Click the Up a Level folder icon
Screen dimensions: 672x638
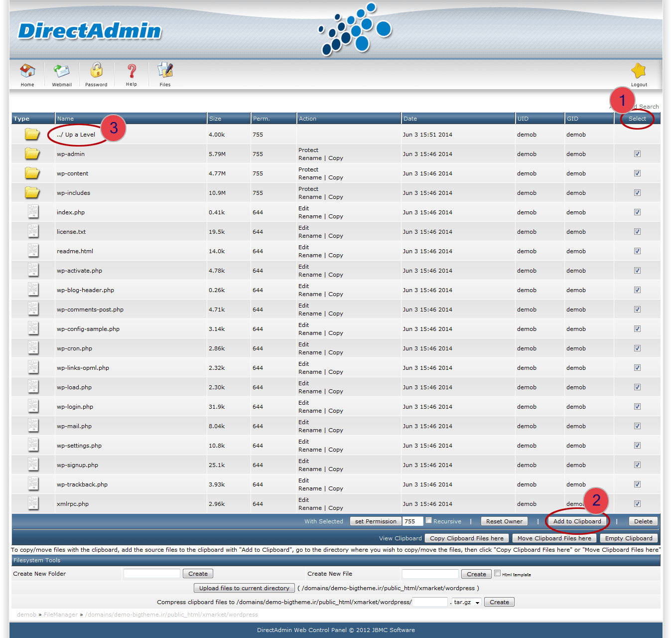click(32, 134)
